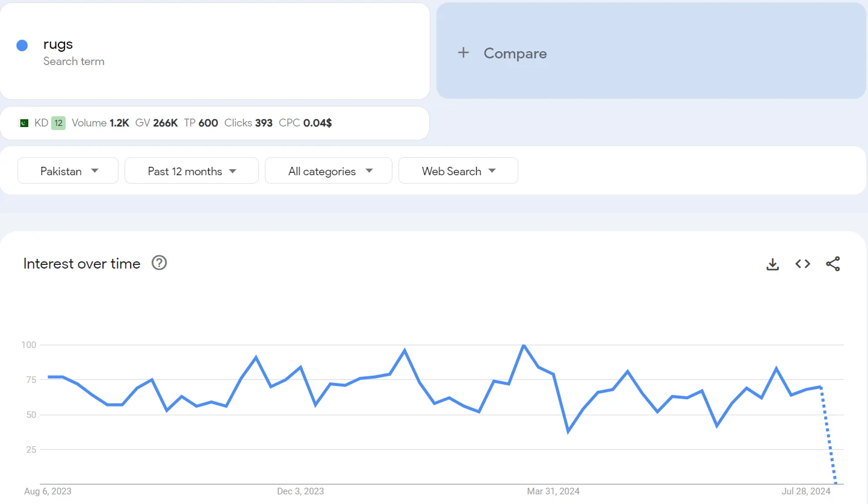Expand the All categories dropdown
The image size is (868, 504).
[328, 170]
